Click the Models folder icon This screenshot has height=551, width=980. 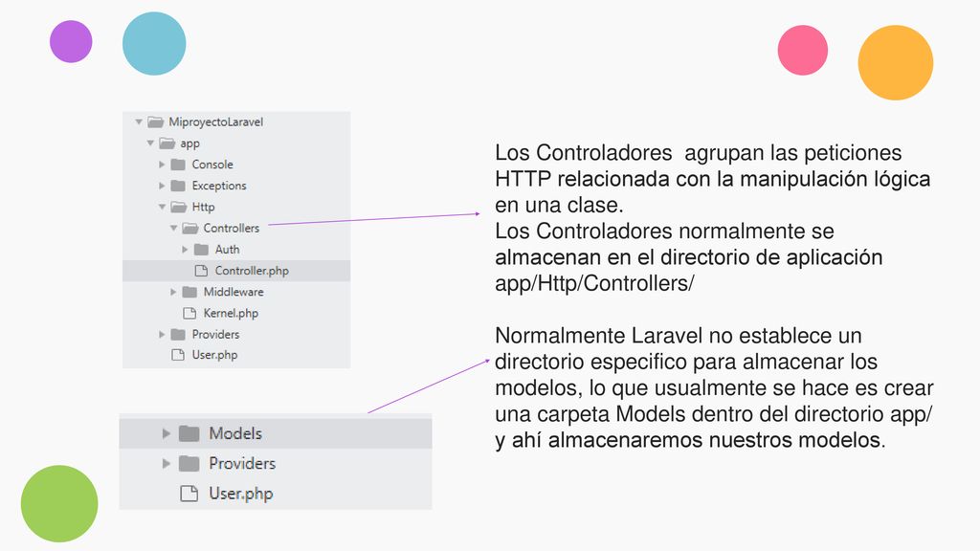tap(189, 433)
